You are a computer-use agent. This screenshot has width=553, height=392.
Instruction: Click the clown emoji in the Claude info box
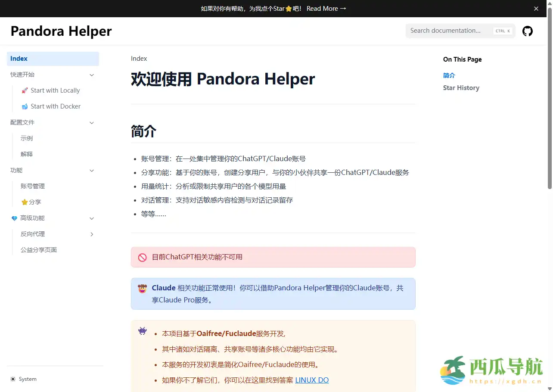pyautogui.click(x=142, y=288)
